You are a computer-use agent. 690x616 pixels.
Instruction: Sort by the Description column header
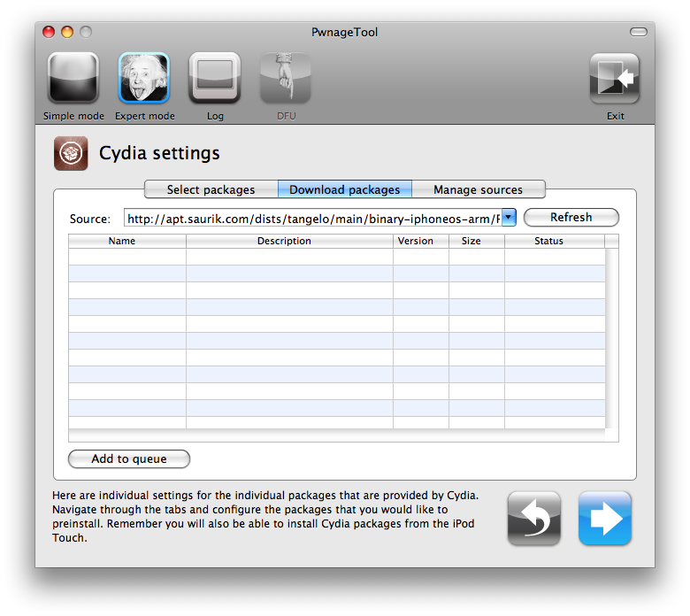click(289, 241)
